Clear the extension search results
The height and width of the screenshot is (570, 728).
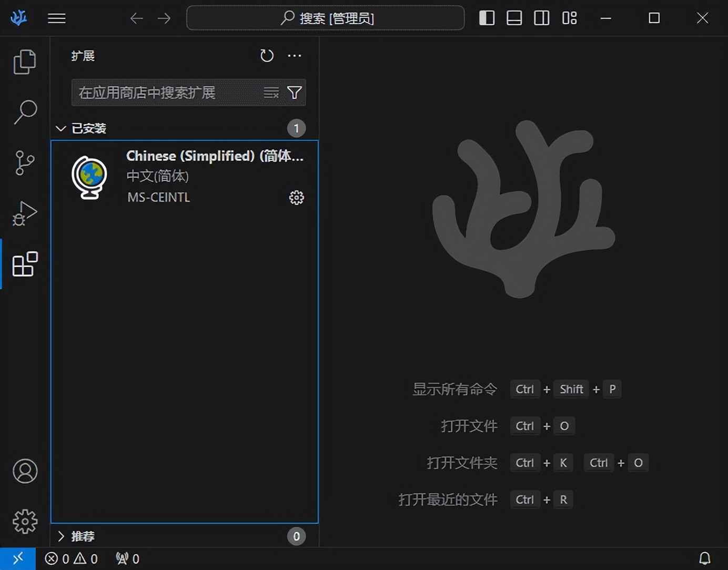[271, 93]
